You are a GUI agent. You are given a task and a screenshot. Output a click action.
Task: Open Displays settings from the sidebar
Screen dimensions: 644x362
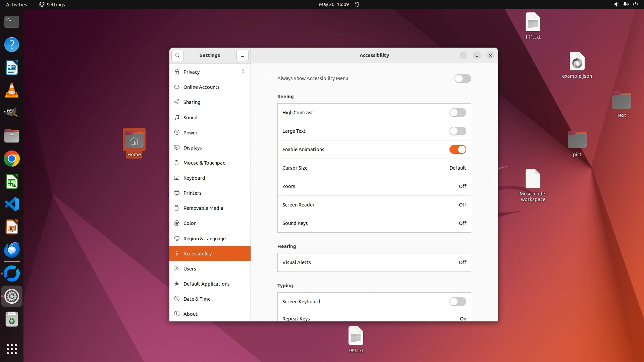pyautogui.click(x=193, y=148)
